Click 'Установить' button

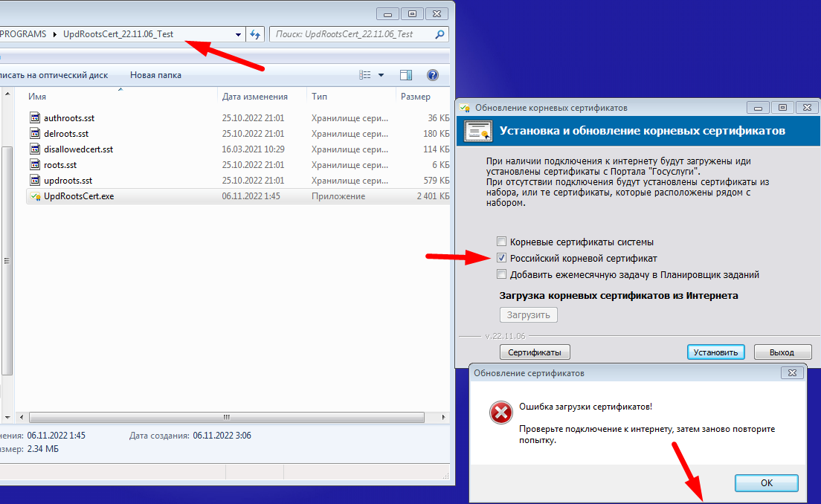[x=715, y=352]
